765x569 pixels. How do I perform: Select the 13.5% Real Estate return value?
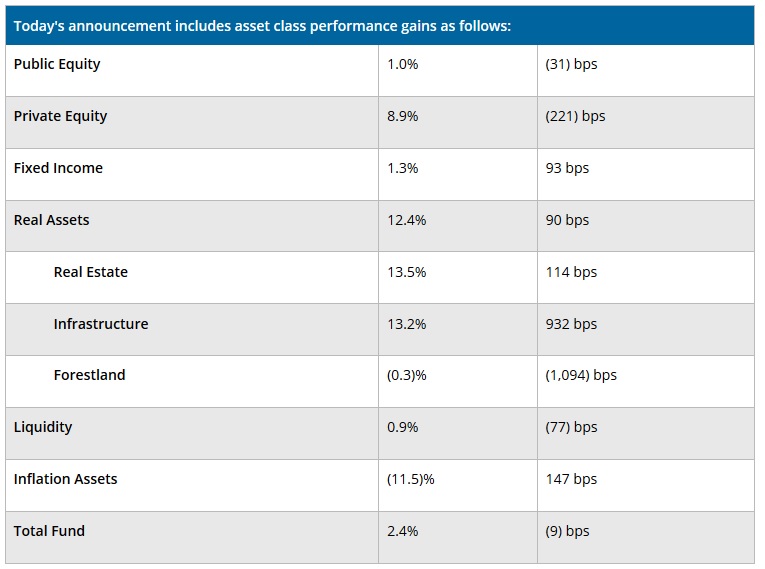(406, 272)
